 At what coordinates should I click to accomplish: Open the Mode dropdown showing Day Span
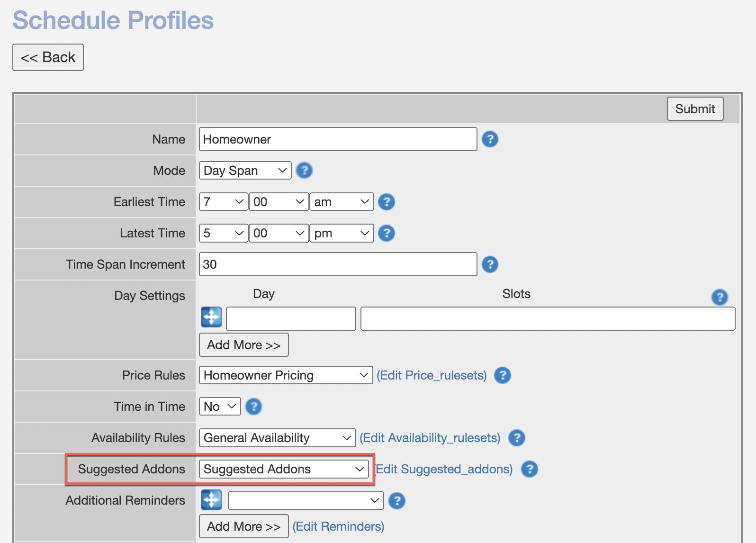click(x=245, y=171)
